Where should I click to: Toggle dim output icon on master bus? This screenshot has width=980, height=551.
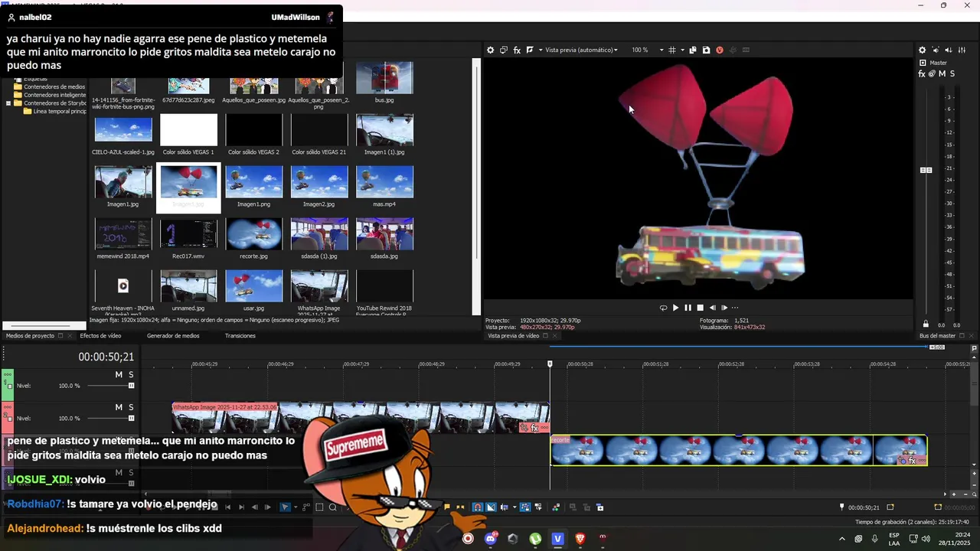coord(949,50)
